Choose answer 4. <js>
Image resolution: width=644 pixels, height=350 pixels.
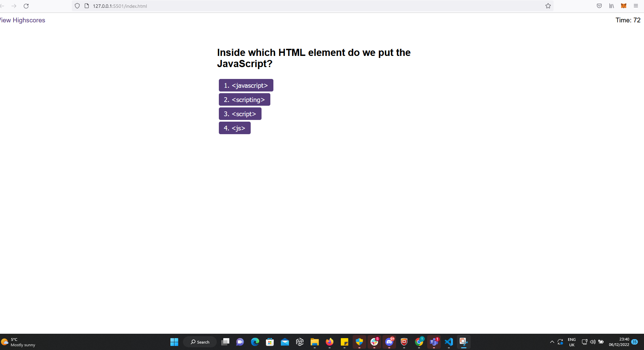(x=235, y=128)
